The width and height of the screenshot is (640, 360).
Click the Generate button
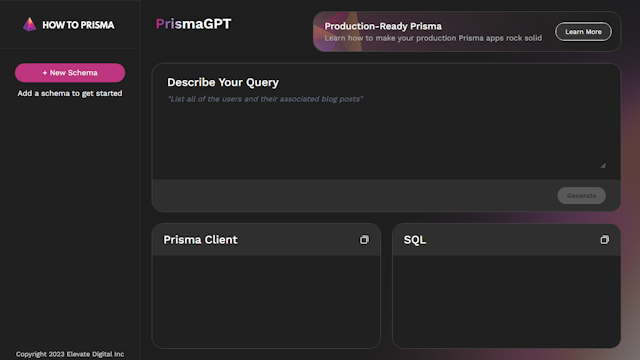tap(581, 196)
